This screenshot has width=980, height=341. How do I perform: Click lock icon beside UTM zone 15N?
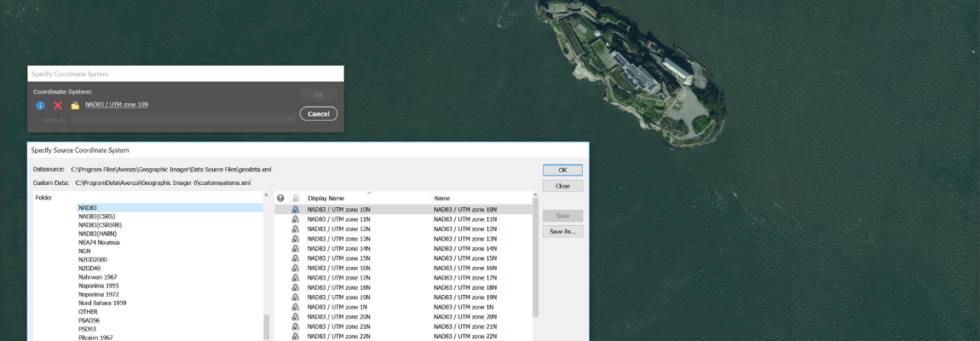(x=296, y=258)
